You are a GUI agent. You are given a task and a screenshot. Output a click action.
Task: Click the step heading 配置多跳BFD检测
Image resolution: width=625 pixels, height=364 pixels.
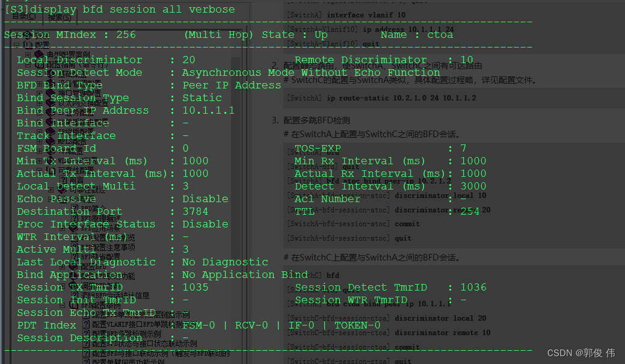[x=316, y=120]
